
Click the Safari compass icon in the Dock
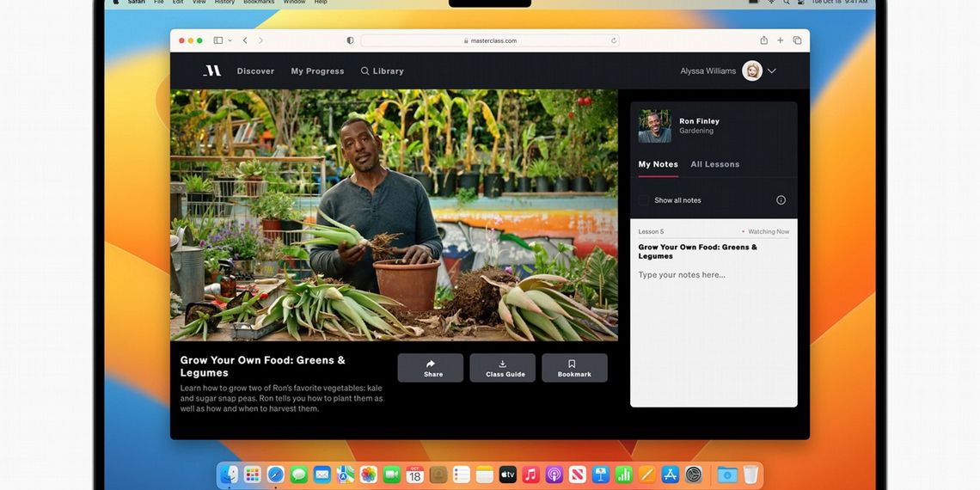pyautogui.click(x=276, y=475)
